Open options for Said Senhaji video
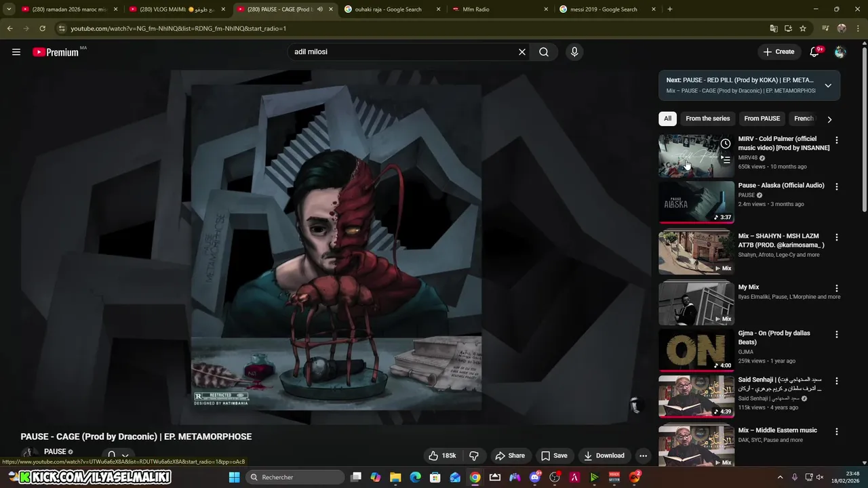The height and width of the screenshot is (488, 868). click(x=836, y=381)
